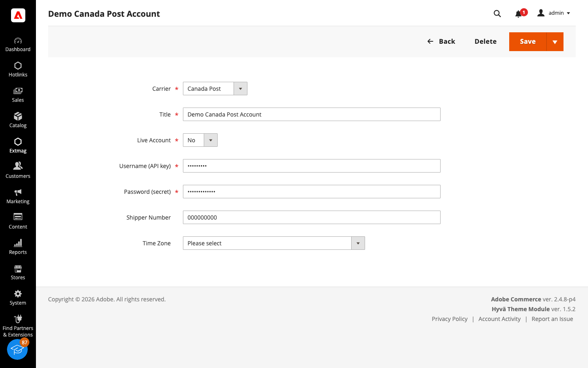Image resolution: width=588 pixels, height=368 pixels.
Task: Click the 'Demo Canada Post Account' page heading
Action: coord(104,14)
